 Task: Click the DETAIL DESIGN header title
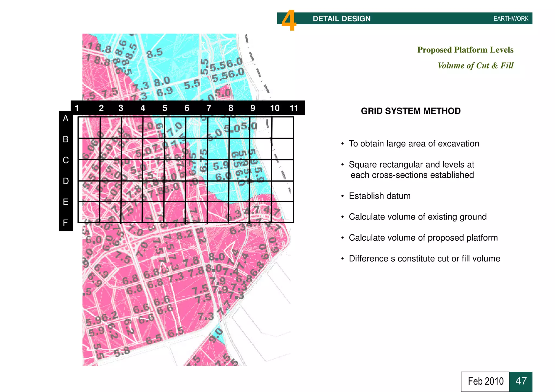341,19
